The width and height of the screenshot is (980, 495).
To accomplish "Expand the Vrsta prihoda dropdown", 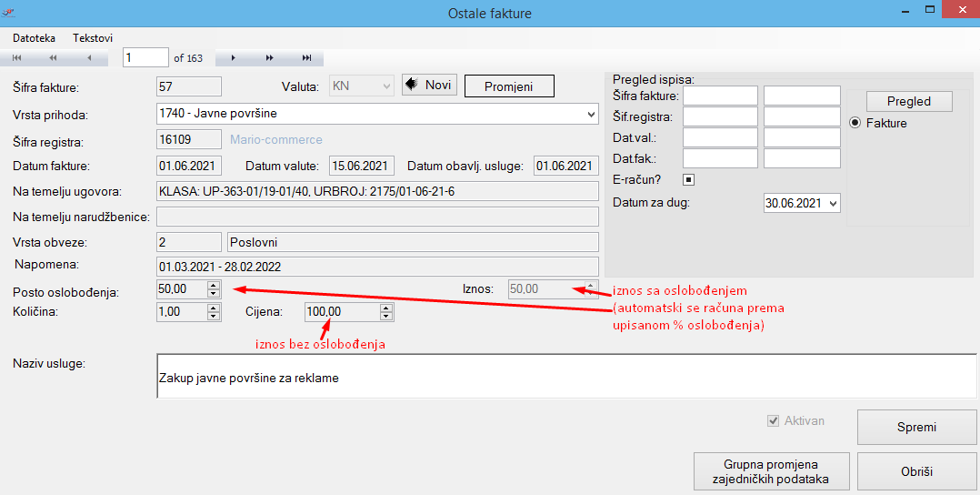I will (591, 115).
